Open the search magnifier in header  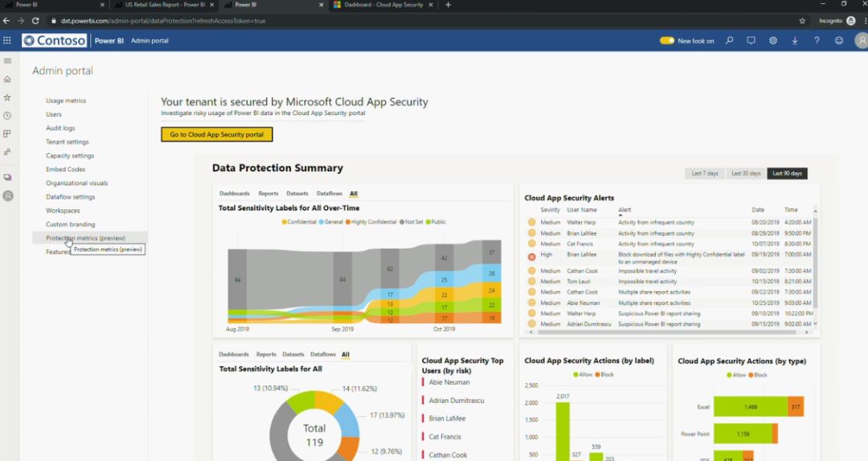[x=730, y=40]
